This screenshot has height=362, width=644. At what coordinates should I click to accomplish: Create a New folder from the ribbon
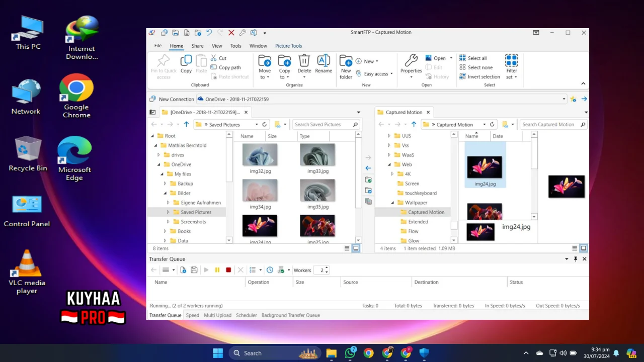tap(346, 67)
